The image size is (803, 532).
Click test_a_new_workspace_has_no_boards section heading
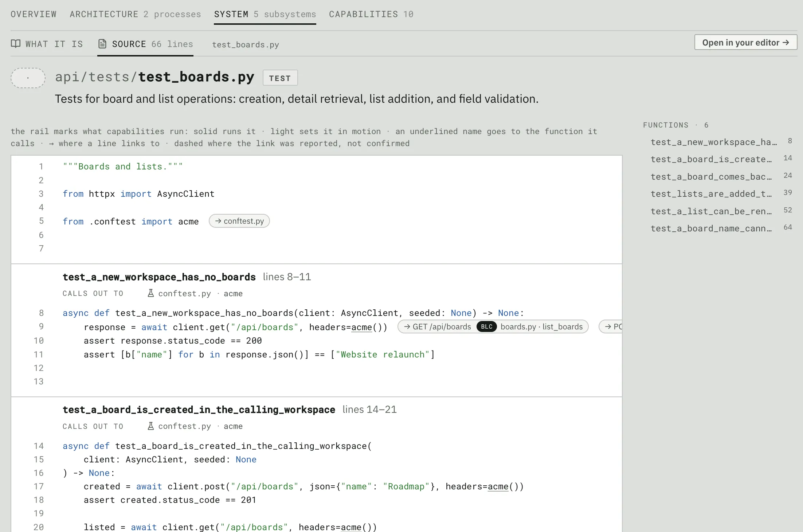click(x=159, y=277)
